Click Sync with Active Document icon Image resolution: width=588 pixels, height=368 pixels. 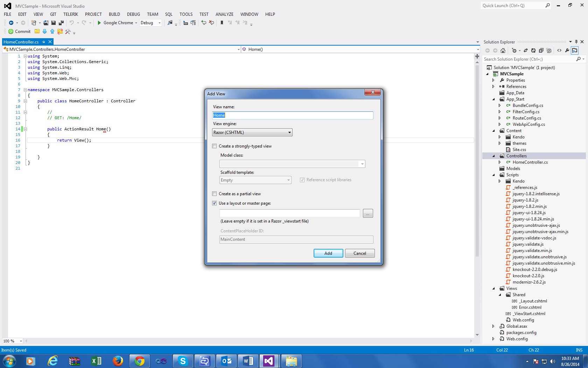pos(526,50)
